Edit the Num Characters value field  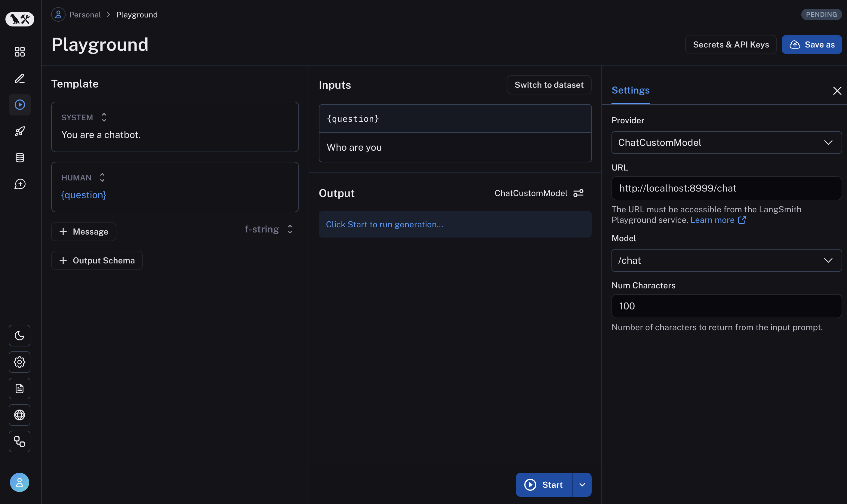tap(726, 306)
